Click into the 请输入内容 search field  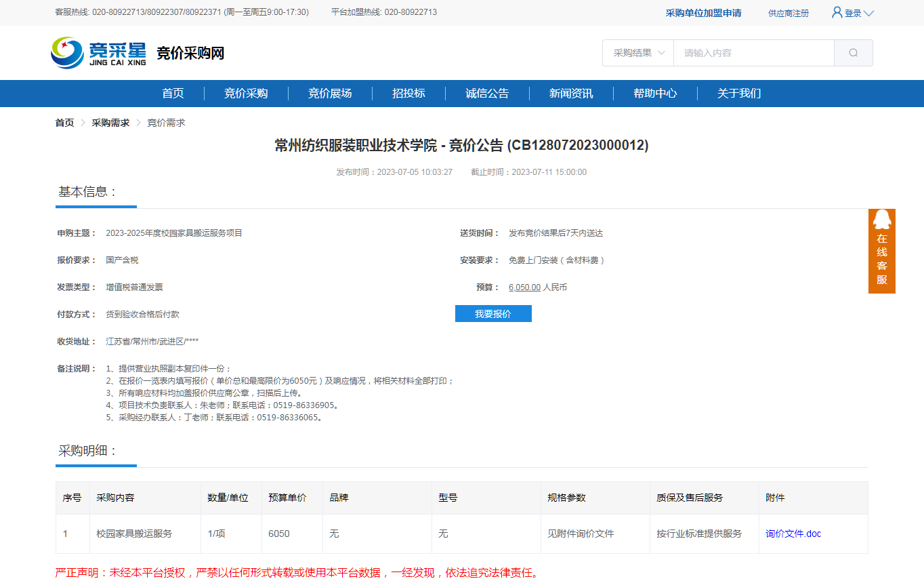(x=753, y=53)
